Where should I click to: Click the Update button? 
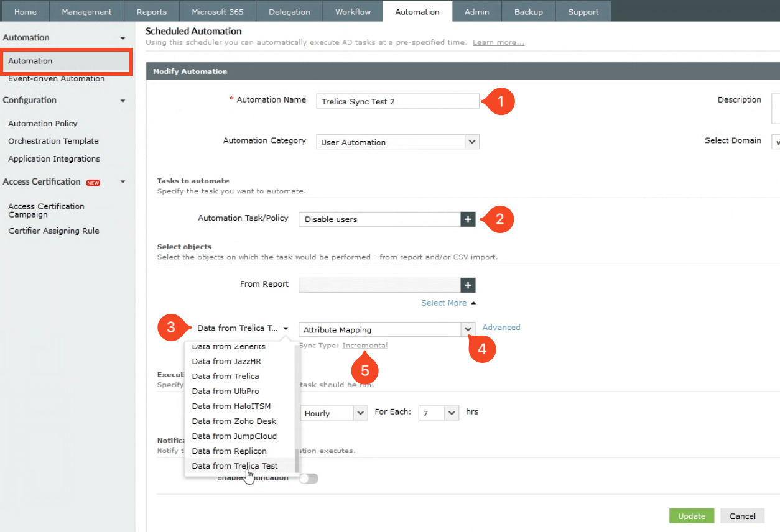692,516
